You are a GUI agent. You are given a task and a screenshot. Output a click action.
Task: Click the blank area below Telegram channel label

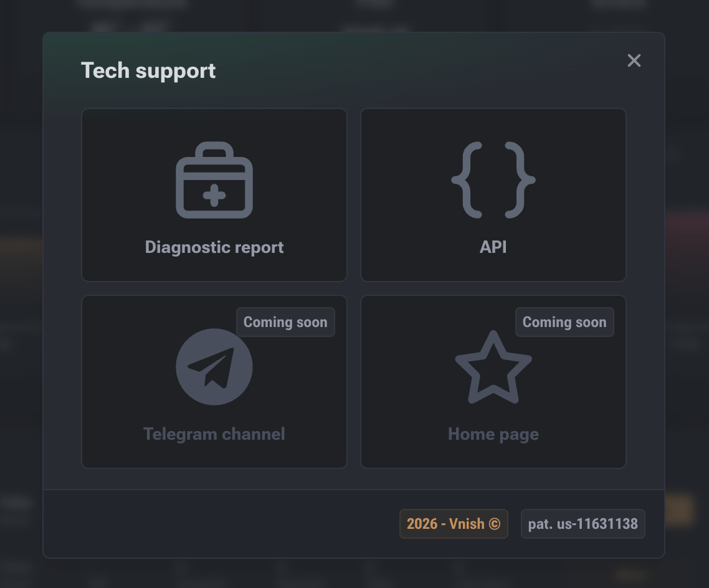point(214,455)
